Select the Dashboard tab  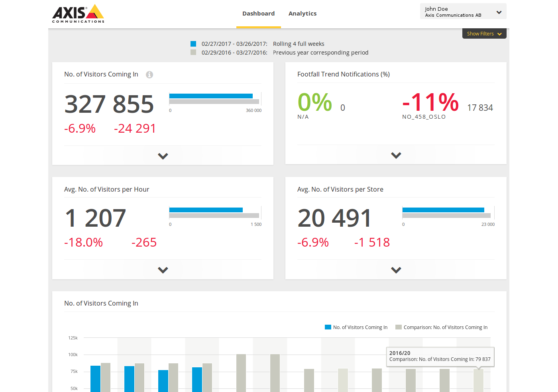[258, 14]
